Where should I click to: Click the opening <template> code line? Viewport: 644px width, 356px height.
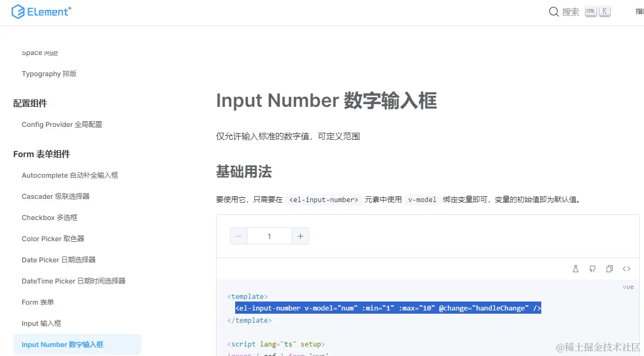tap(247, 296)
